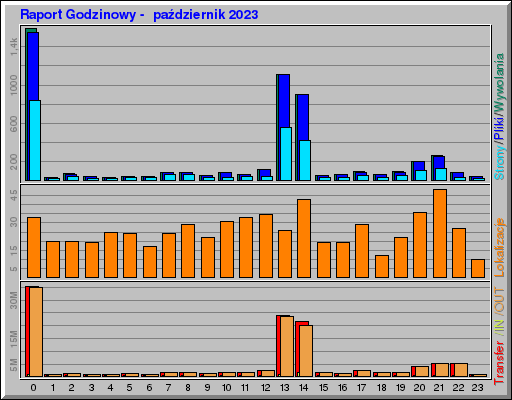Click the orange hour 12 Lokalizacje bar

[266, 246]
